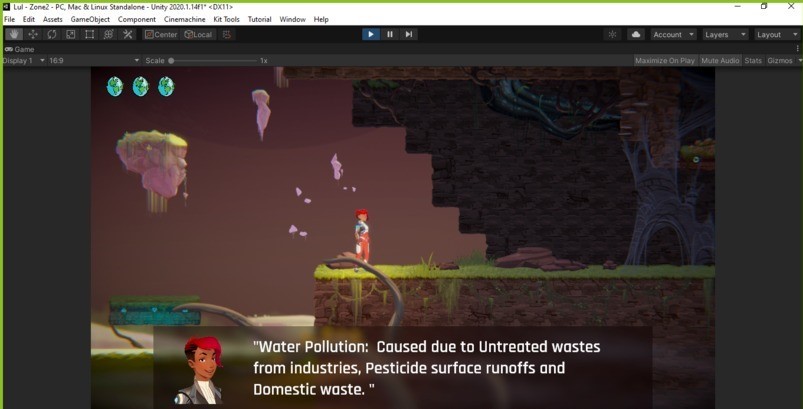Click the red-haired player character
The width and height of the screenshot is (803, 409).
(362, 236)
